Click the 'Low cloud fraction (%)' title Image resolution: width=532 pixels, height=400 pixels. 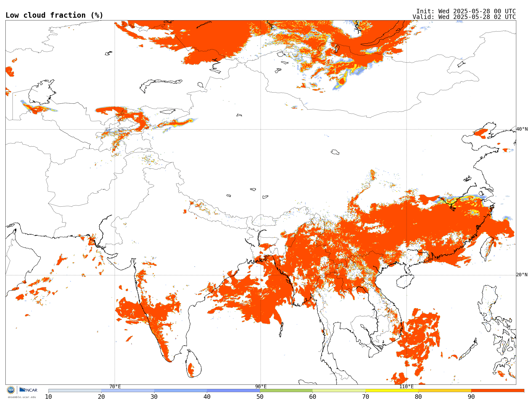coord(54,15)
